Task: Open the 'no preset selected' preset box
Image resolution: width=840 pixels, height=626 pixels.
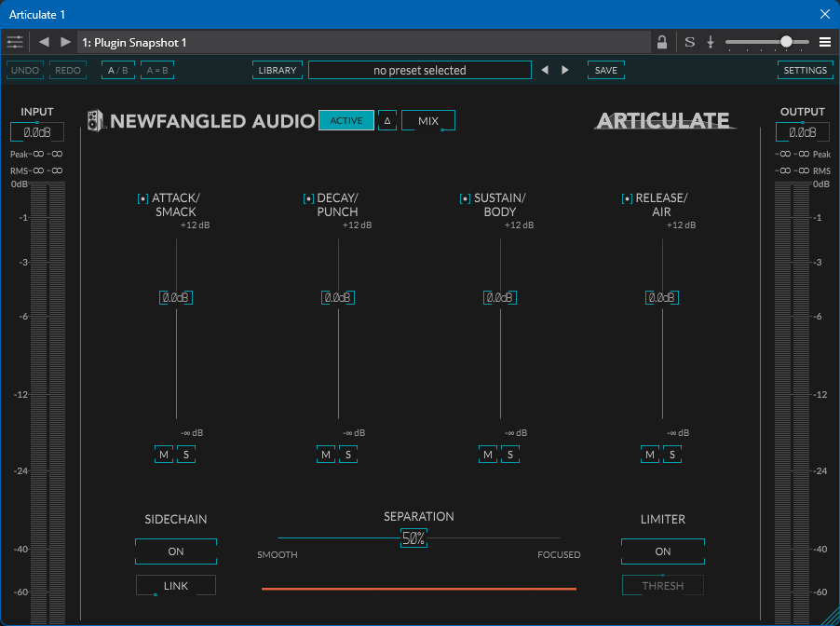Action: (420, 70)
